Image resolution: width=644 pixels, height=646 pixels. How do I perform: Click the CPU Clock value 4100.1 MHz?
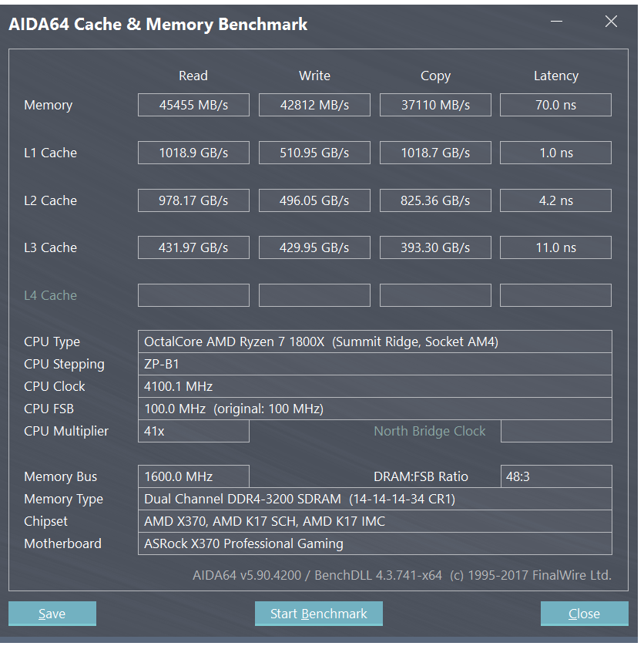tap(375, 386)
